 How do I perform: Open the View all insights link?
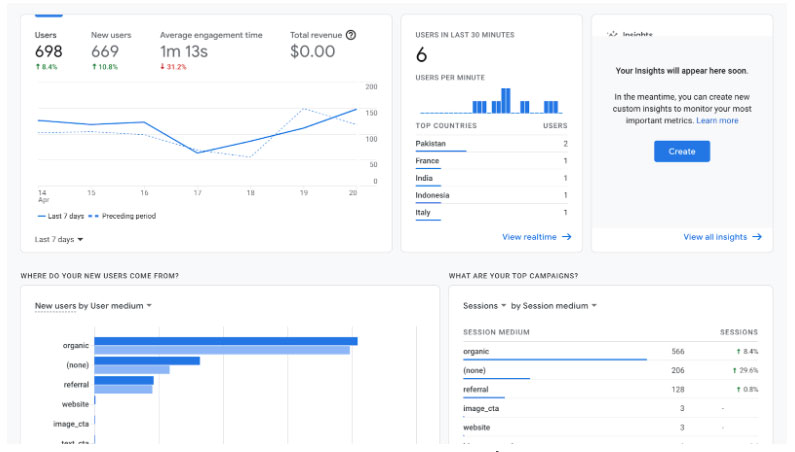click(715, 237)
